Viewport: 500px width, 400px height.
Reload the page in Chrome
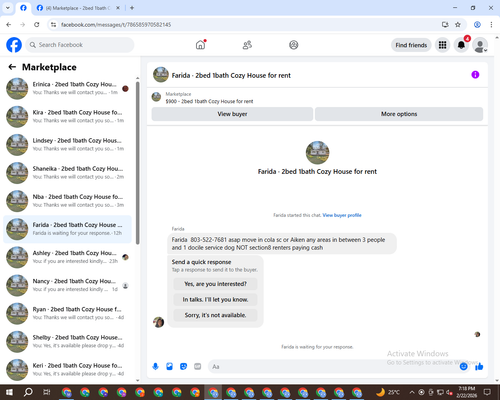point(37,24)
